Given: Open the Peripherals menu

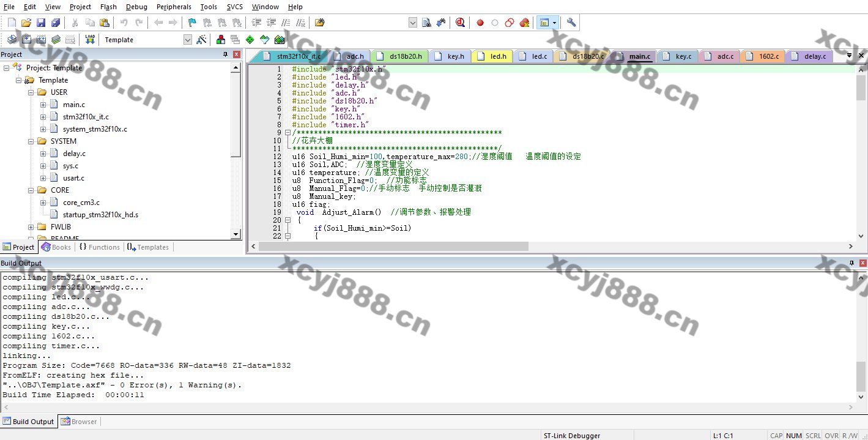Looking at the screenshot, I should point(174,7).
